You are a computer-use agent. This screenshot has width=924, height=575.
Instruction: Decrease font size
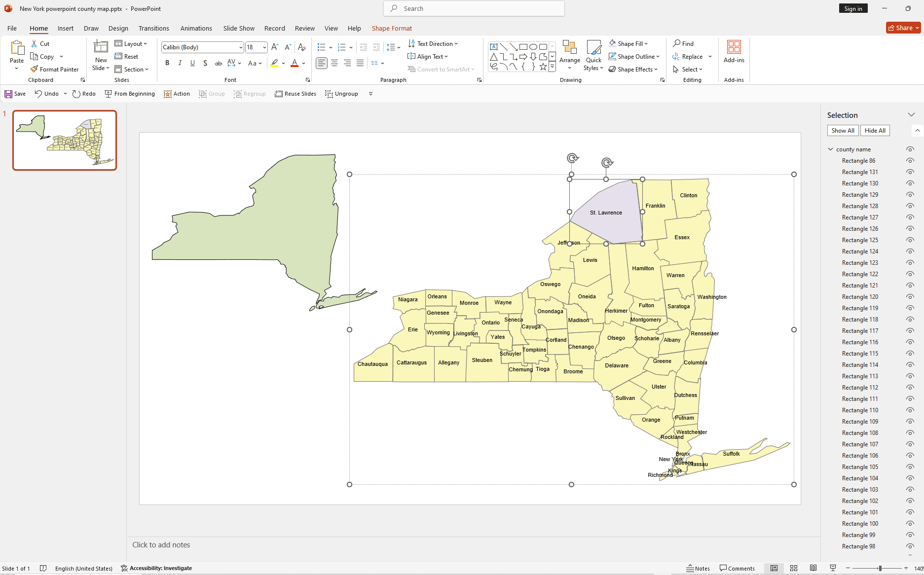[x=288, y=47]
